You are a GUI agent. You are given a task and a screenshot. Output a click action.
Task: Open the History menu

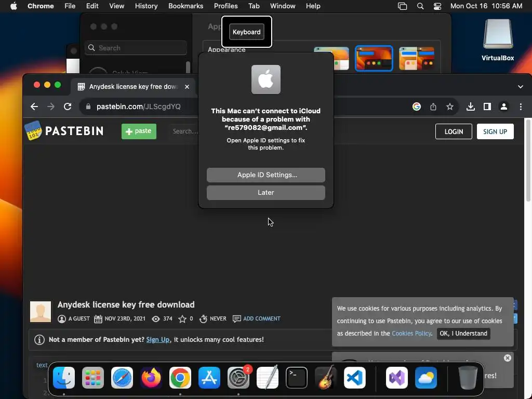click(x=146, y=6)
